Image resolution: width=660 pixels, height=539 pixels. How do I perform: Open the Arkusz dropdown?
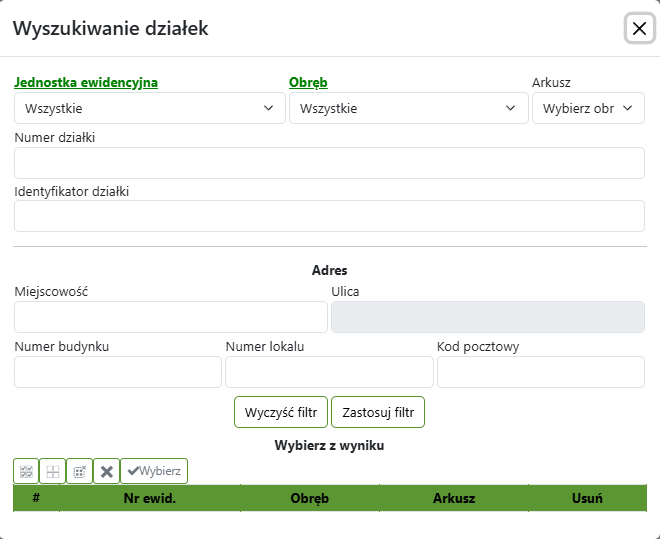tap(588, 108)
